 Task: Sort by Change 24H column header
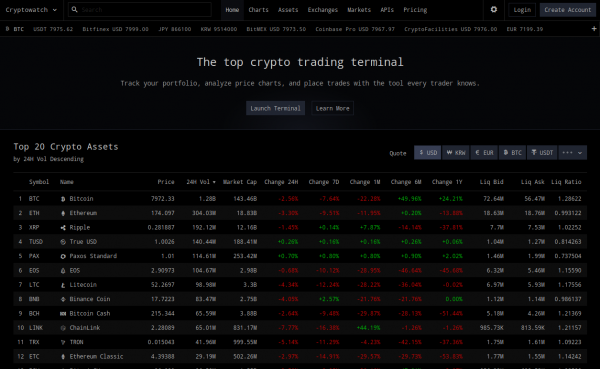(281, 182)
